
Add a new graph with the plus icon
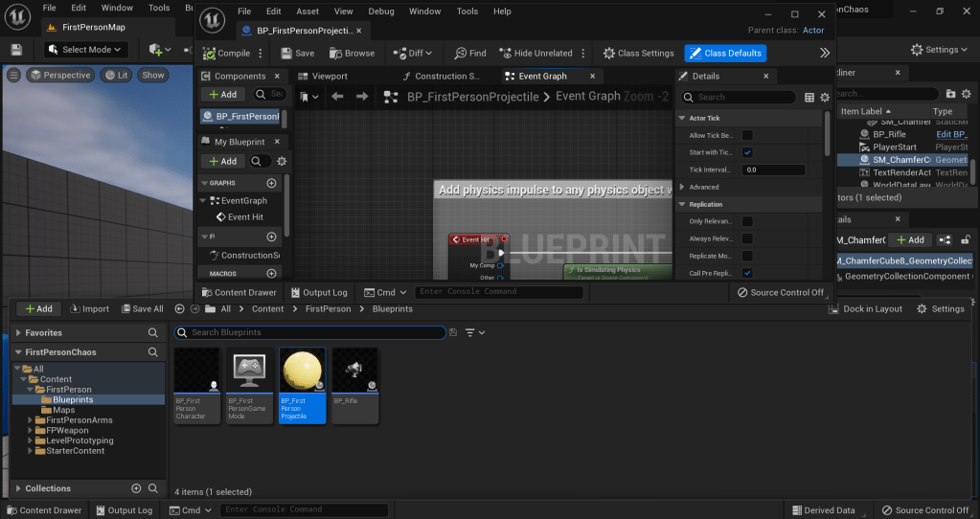click(271, 183)
